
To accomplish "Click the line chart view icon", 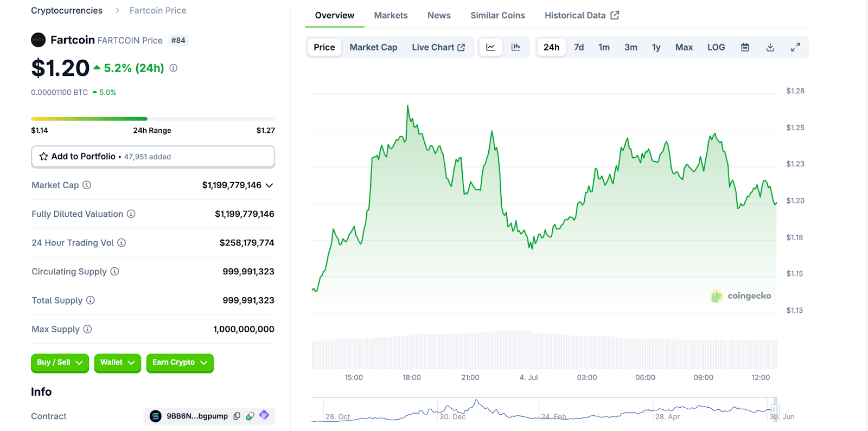I will pos(490,47).
